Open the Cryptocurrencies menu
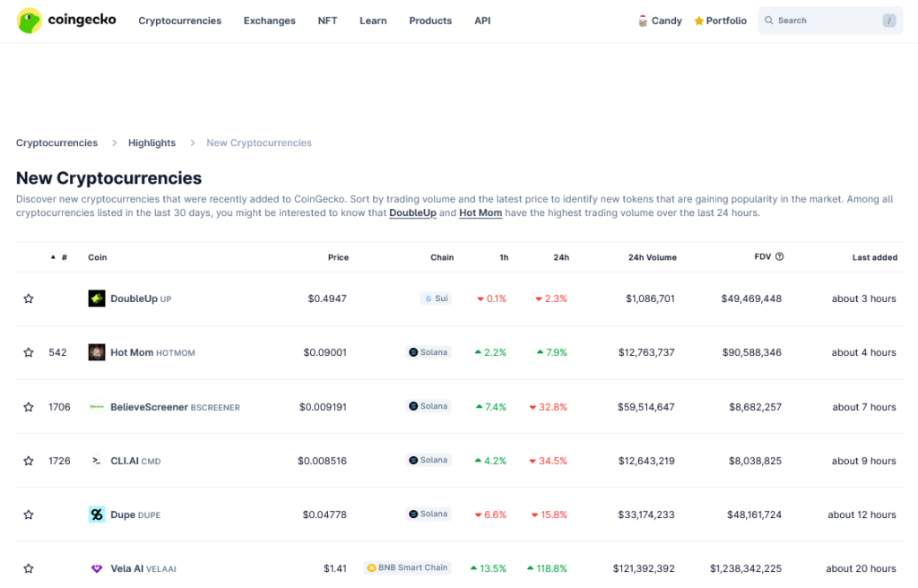918x588 pixels. pyautogui.click(x=179, y=21)
